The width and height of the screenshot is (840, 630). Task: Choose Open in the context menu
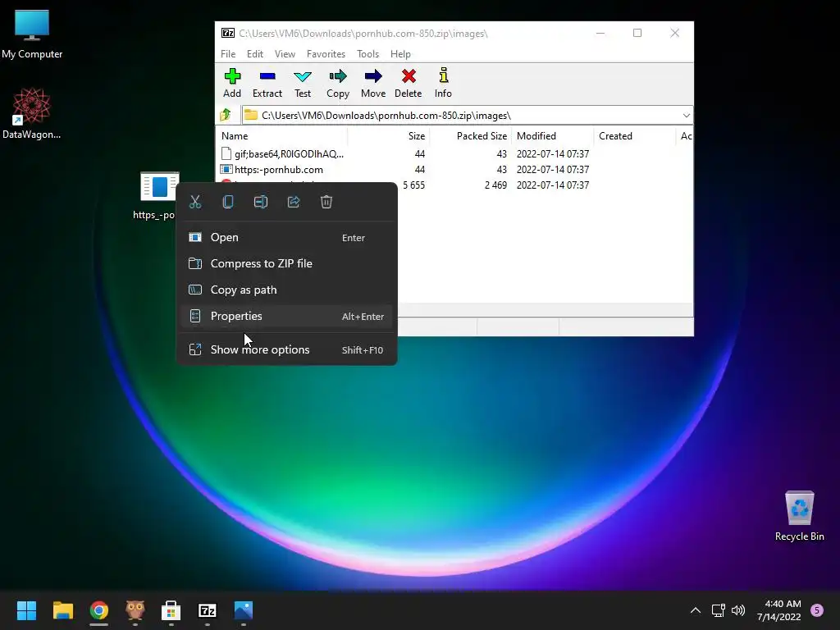click(286, 237)
